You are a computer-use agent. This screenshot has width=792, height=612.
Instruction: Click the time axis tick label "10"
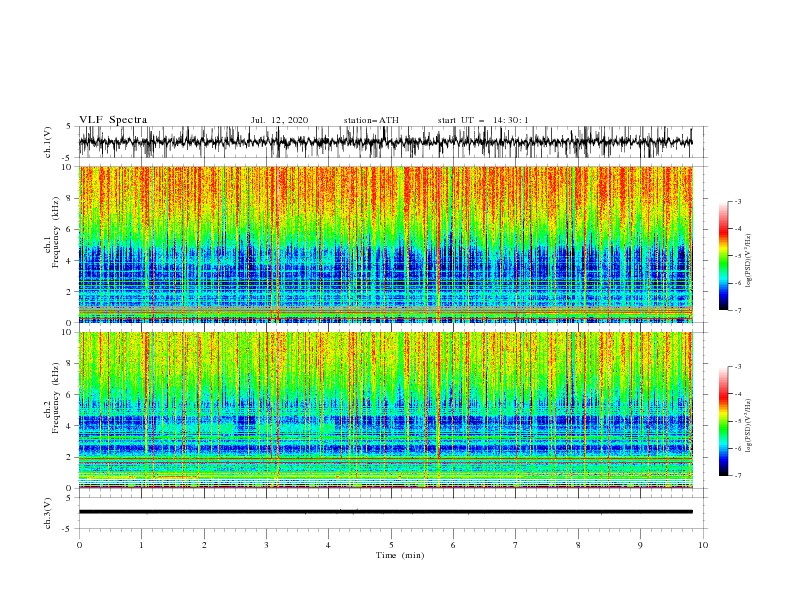click(x=703, y=545)
